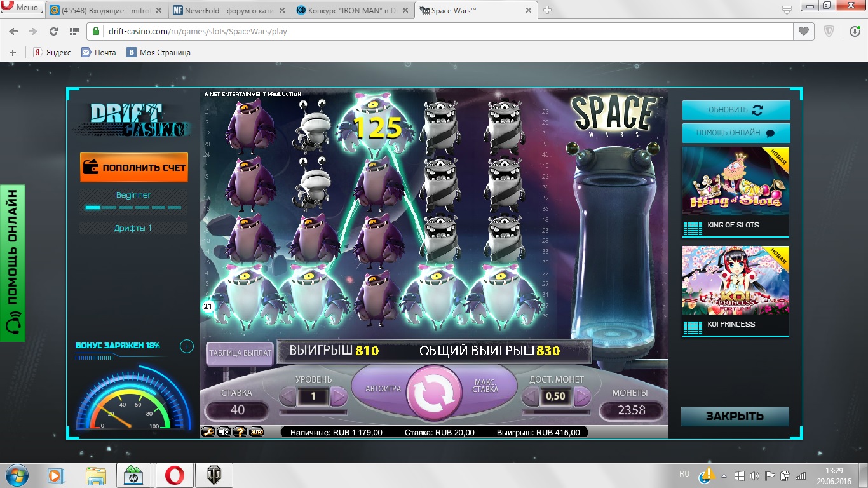Click the Opera icon in the taskbar
This screenshot has height=488, width=868.
click(x=175, y=475)
